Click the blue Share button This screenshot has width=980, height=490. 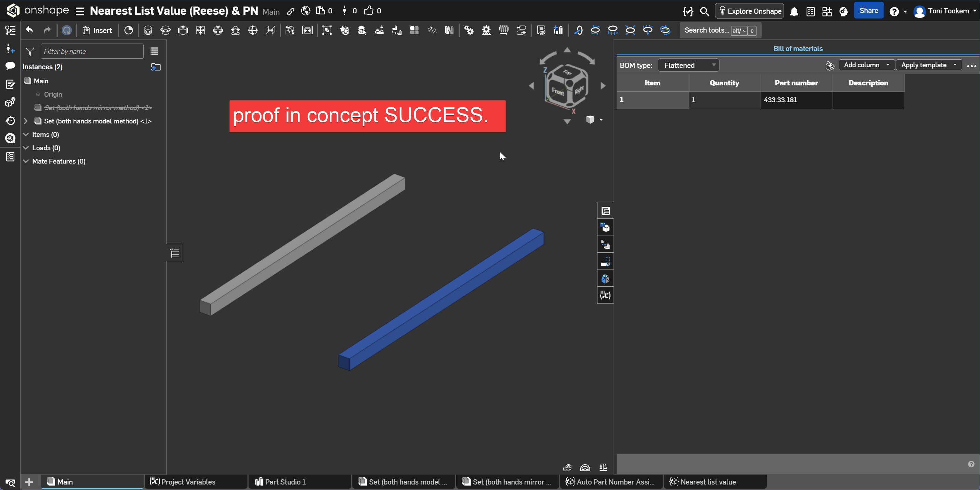868,11
